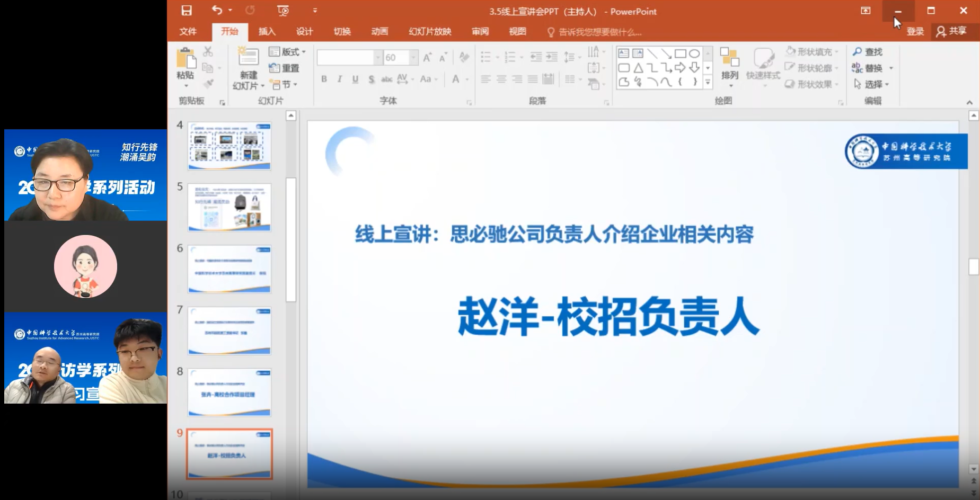This screenshot has height=500, width=980.
Task: Select the text box shape in gallery
Action: [624, 53]
